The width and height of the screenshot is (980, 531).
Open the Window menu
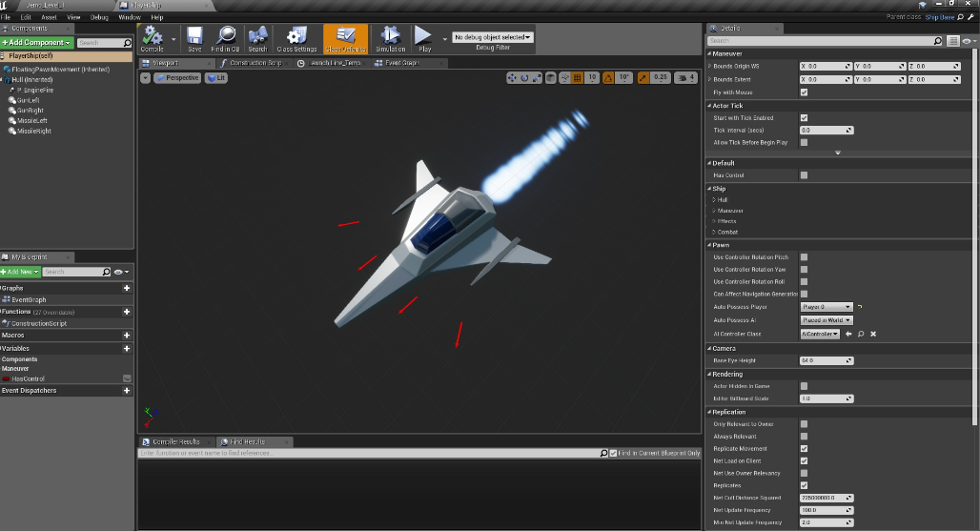tap(130, 17)
